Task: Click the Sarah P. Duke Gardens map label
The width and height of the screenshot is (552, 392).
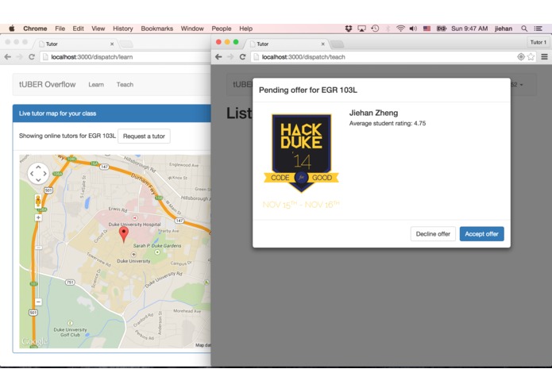Action: (x=157, y=246)
